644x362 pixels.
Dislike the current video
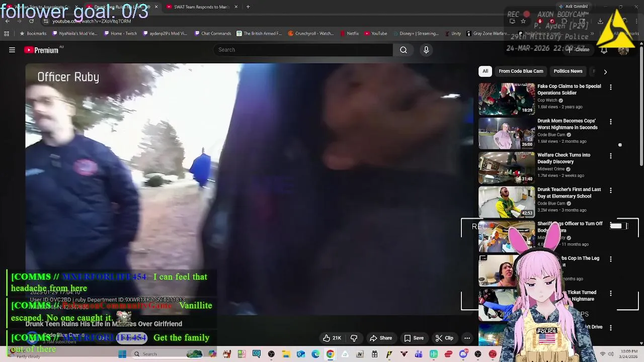(354, 338)
